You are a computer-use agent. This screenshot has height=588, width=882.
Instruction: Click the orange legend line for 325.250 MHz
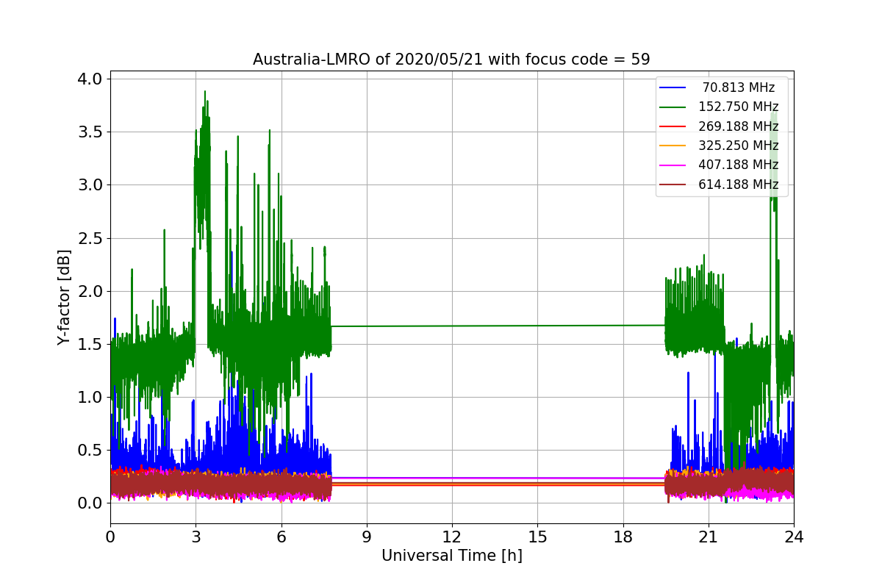674,146
